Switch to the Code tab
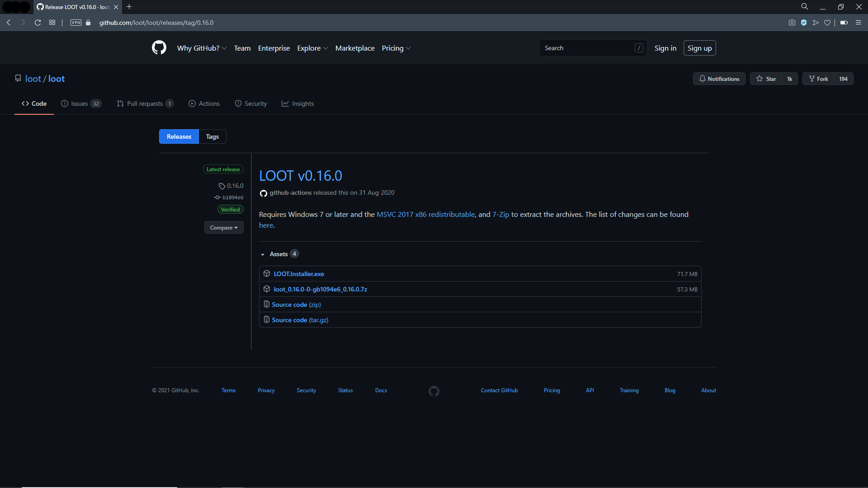 (x=34, y=103)
